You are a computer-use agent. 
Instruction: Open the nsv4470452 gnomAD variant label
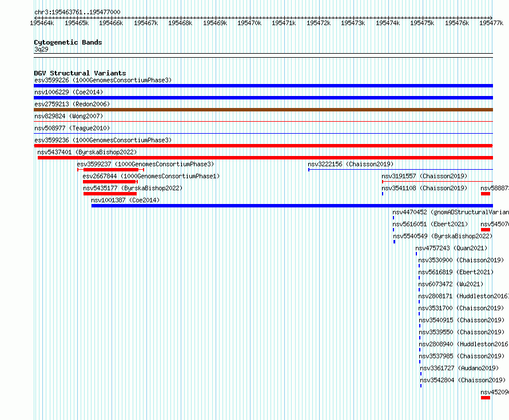(x=451, y=212)
